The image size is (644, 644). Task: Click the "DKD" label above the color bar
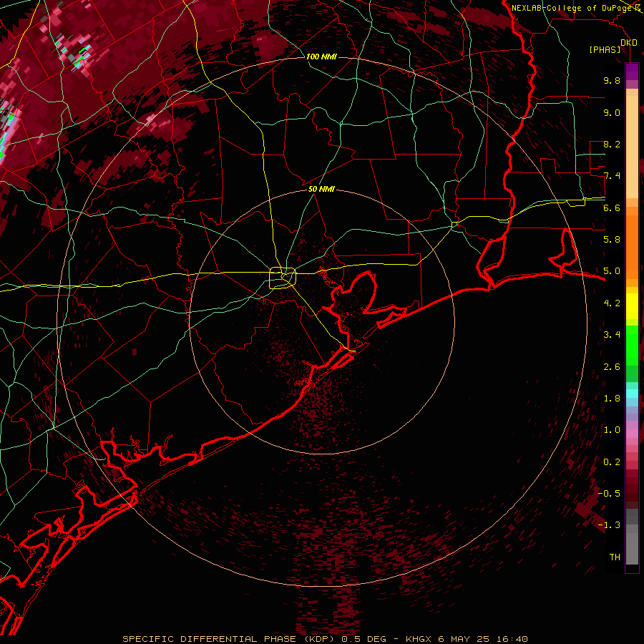(x=628, y=43)
